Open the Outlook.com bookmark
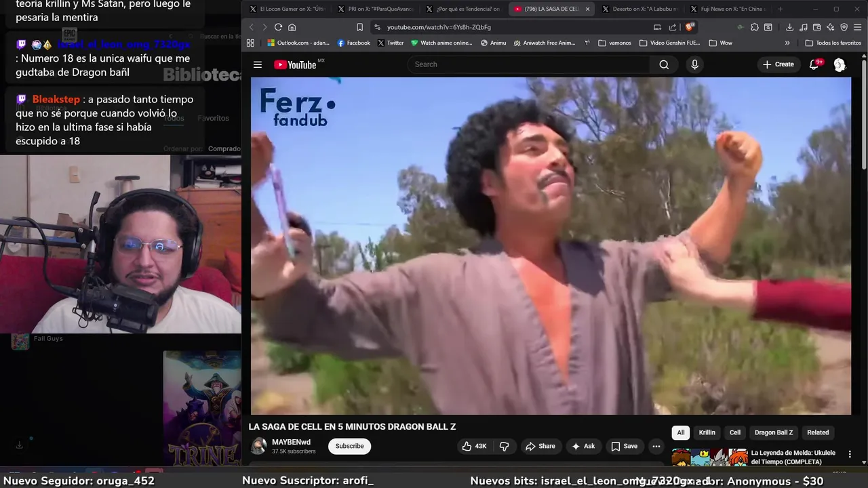This screenshot has height=488, width=868. (x=298, y=43)
